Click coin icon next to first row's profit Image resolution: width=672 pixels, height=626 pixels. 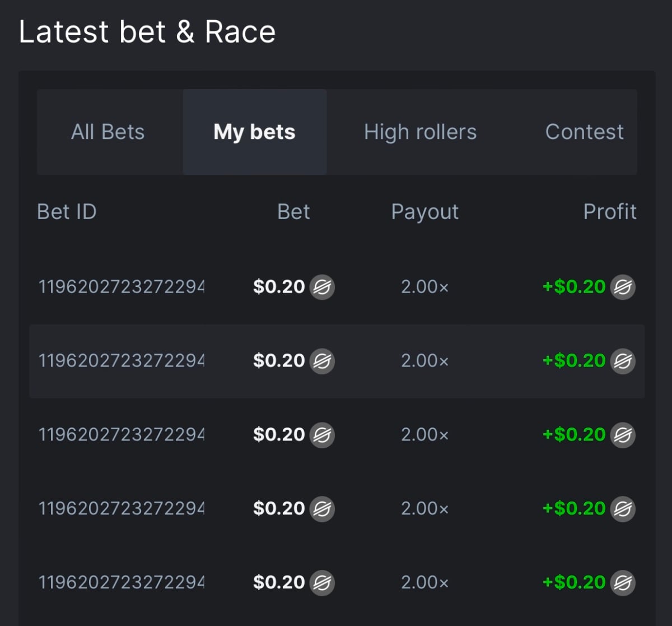(x=622, y=287)
